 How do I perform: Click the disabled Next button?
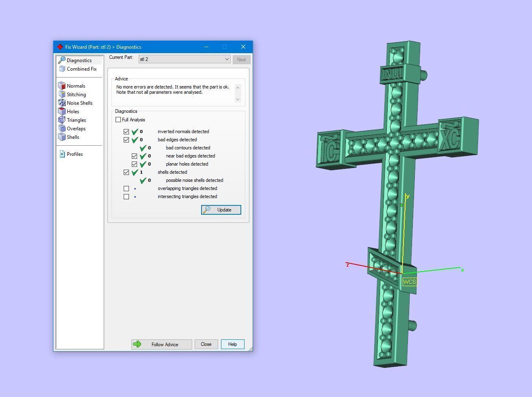[241, 59]
